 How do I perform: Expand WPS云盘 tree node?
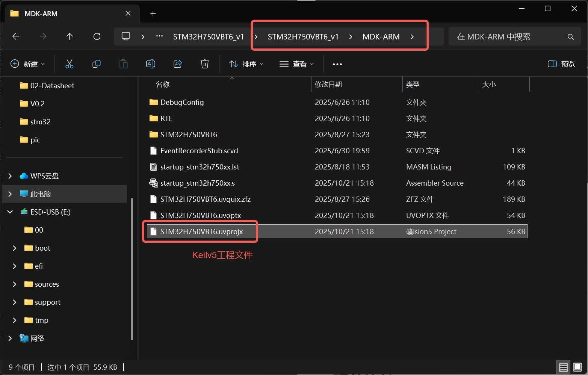point(10,176)
